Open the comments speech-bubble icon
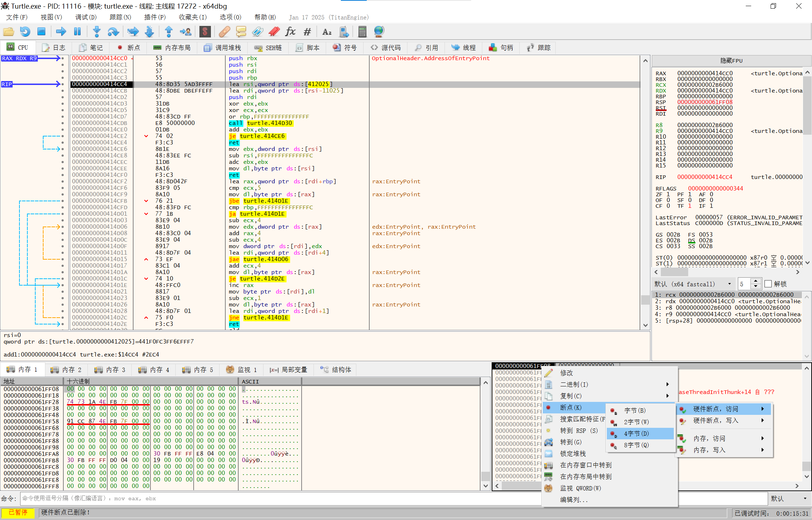The width and height of the screenshot is (812, 520). click(x=241, y=32)
